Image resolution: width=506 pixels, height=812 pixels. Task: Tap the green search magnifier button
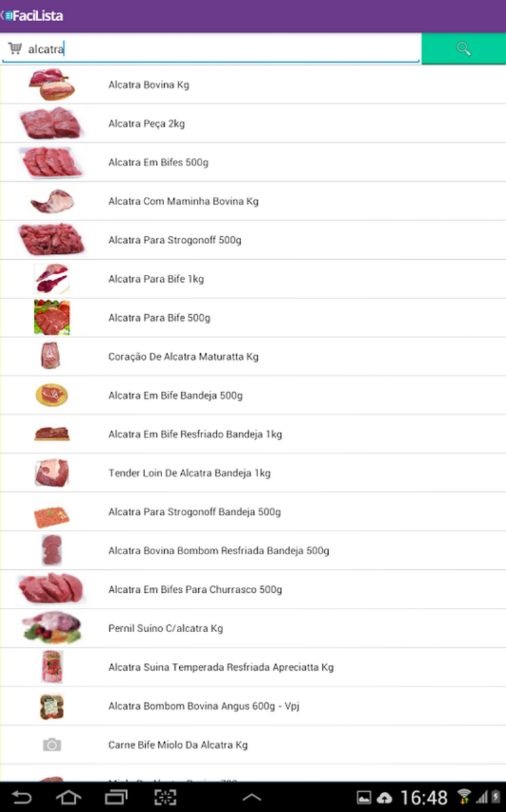click(464, 48)
